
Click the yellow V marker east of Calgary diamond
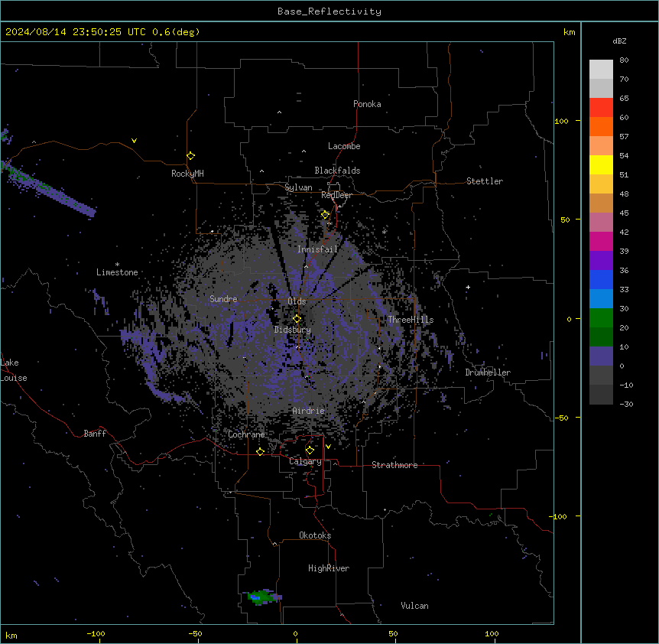328,447
